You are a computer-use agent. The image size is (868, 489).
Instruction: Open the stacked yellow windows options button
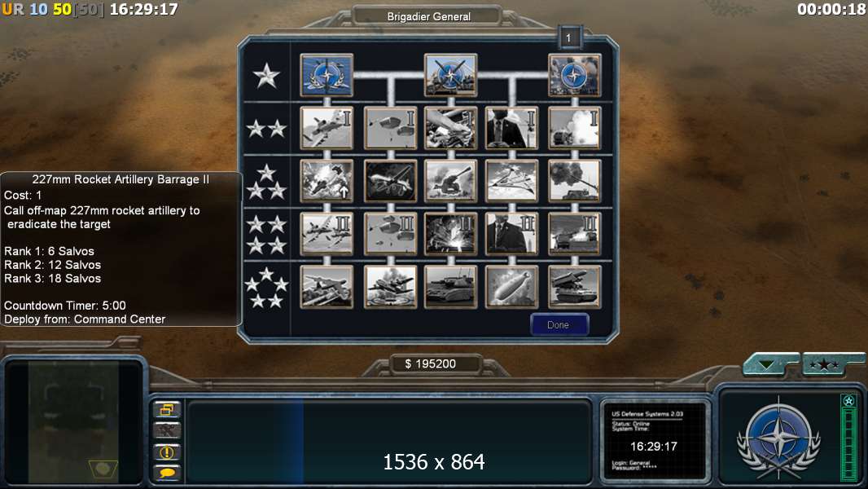pyautogui.click(x=167, y=410)
